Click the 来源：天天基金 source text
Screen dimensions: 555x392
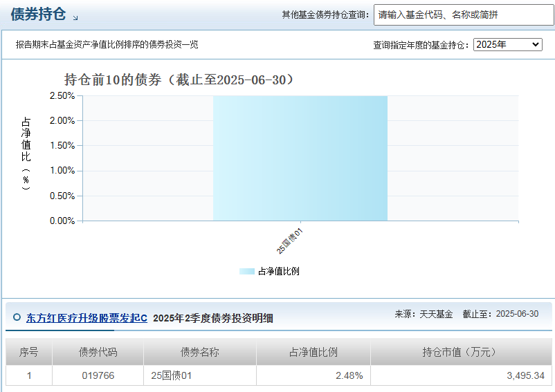tap(424, 314)
